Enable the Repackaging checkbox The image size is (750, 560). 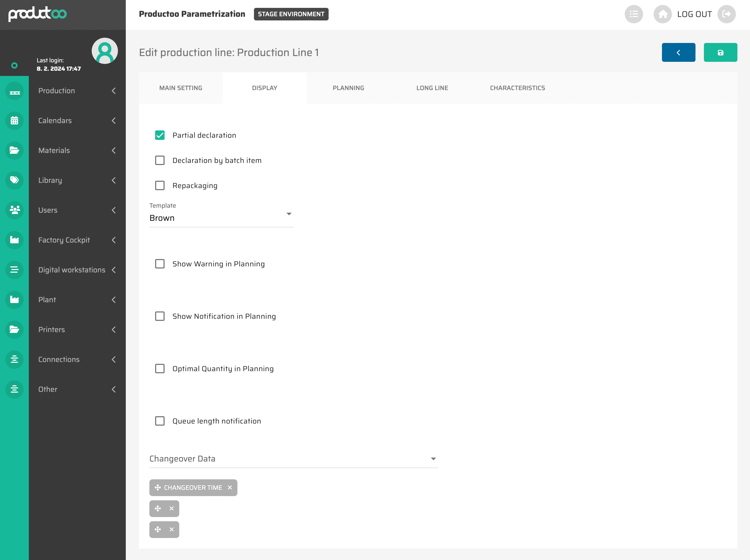pyautogui.click(x=160, y=185)
